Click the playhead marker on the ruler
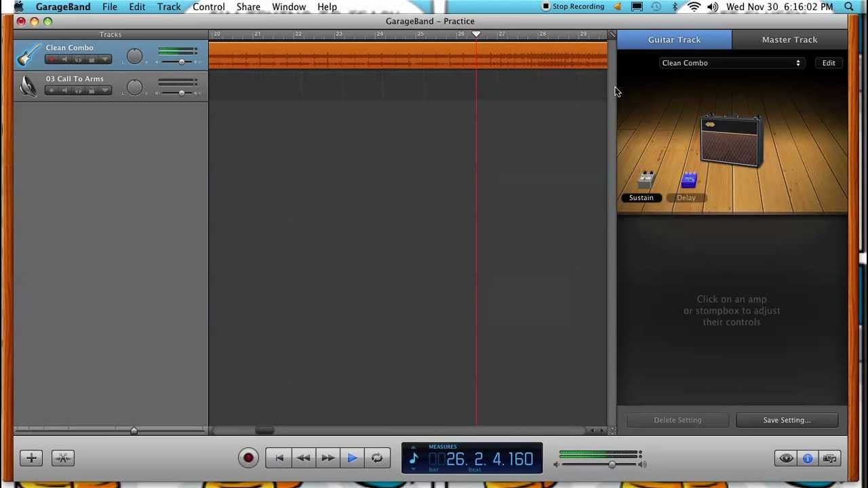This screenshot has height=488, width=868. point(476,34)
